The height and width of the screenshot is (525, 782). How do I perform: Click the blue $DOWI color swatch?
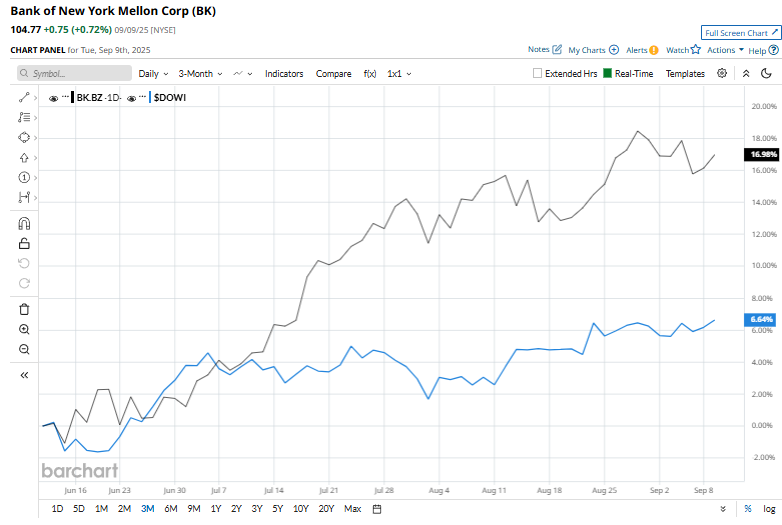click(x=150, y=97)
